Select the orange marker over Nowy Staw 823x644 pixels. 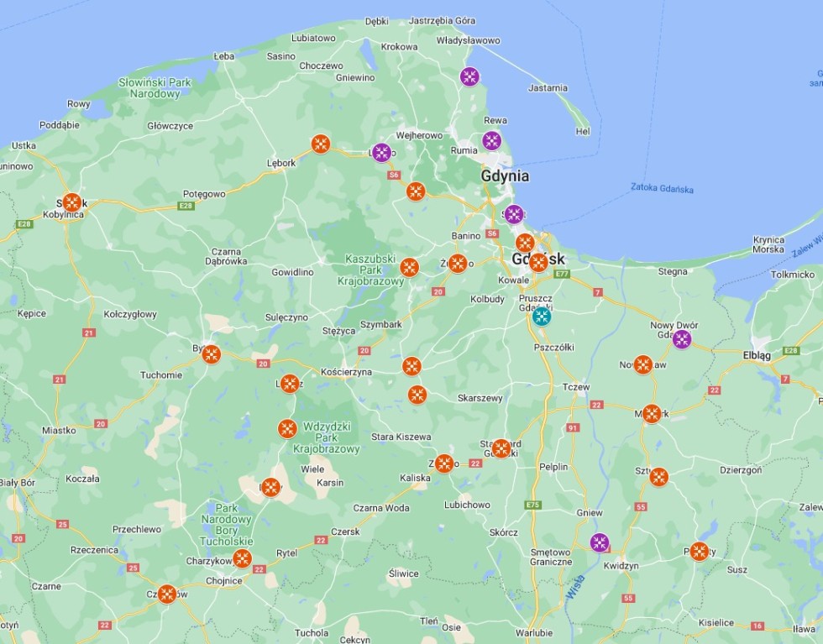643,364
